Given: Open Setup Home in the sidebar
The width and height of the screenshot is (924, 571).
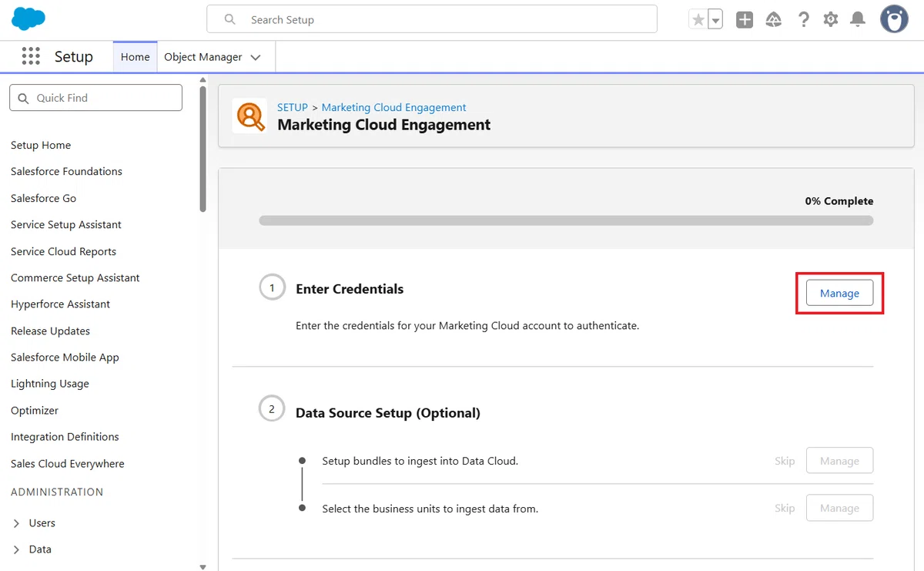Looking at the screenshot, I should [x=41, y=145].
